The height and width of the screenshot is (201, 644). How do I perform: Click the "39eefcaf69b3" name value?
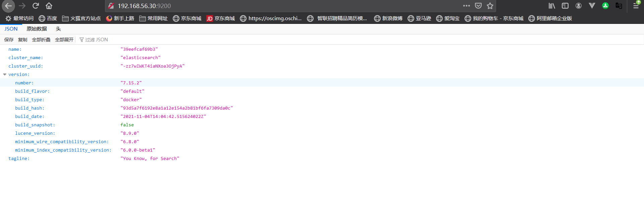139,49
